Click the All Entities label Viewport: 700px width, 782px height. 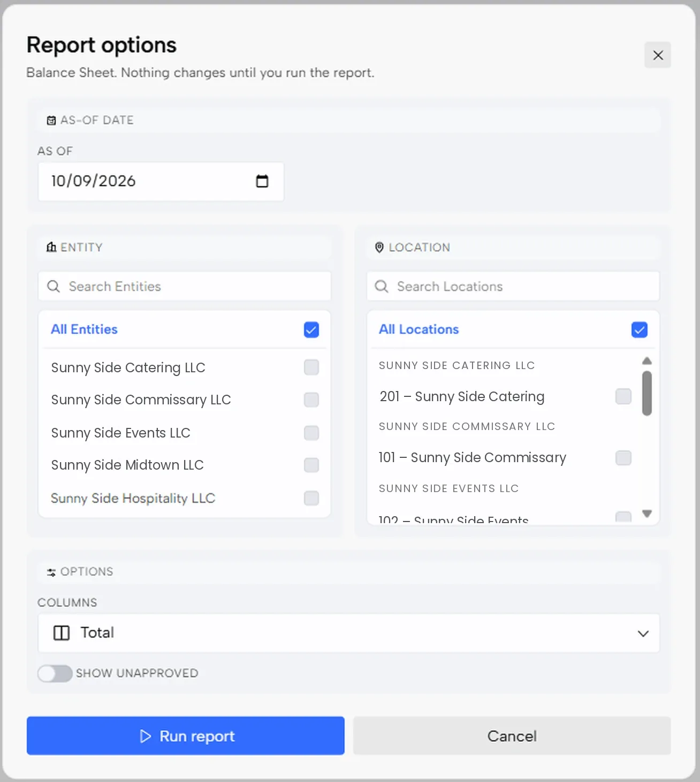[84, 329]
